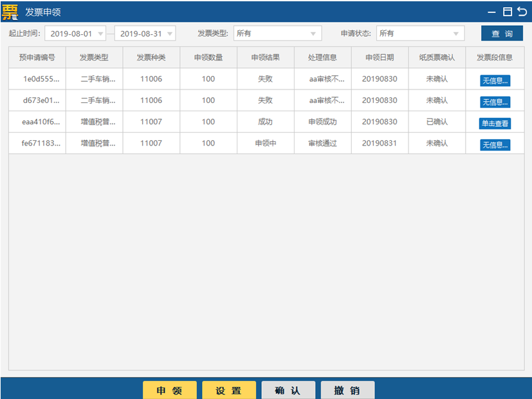Click date 20190831 cell
This screenshot has width=532, height=399.
tap(380, 143)
